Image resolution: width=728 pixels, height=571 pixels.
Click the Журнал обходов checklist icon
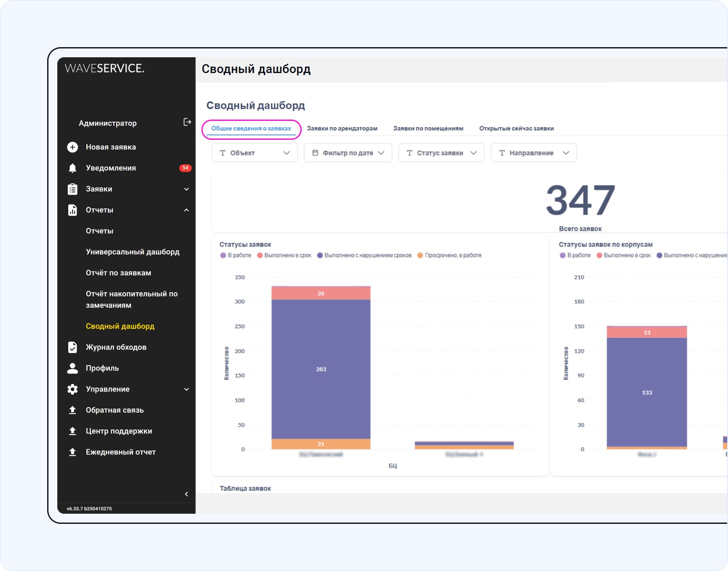[x=72, y=347]
